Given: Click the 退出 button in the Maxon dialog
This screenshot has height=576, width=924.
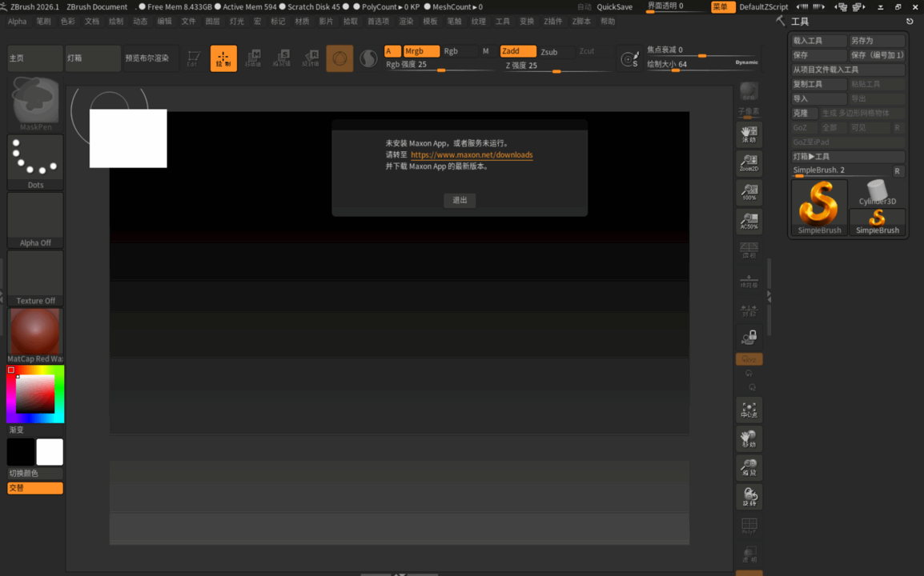Looking at the screenshot, I should pyautogui.click(x=459, y=201).
